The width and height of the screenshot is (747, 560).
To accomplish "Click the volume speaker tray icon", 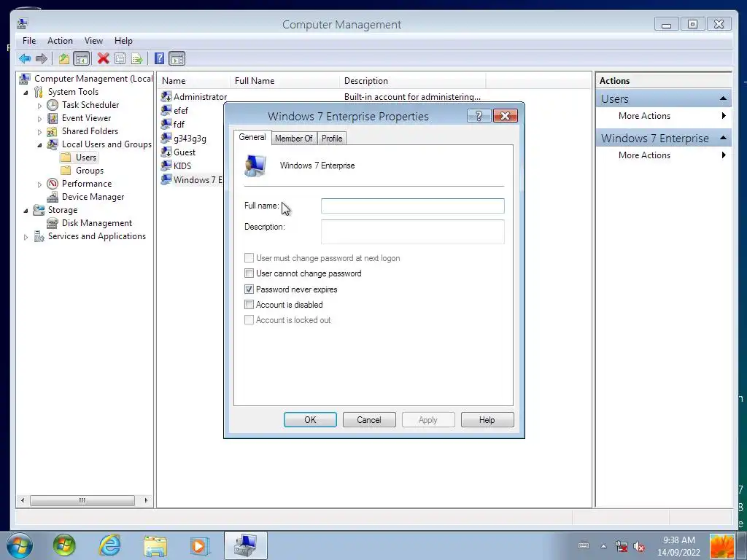I will (639, 545).
